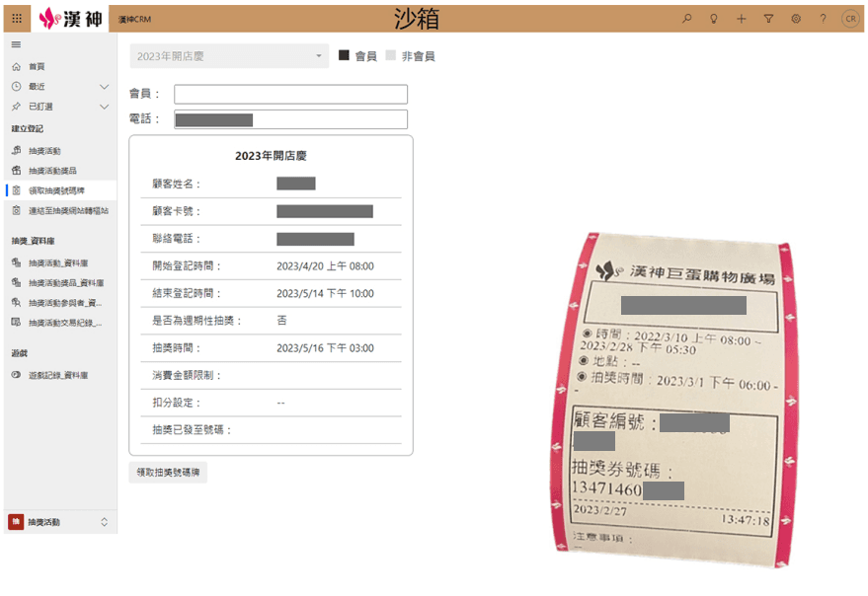Viewport: 868px width, 596px height.
Task: Click the 顧客姓名 label
Action: point(177,184)
